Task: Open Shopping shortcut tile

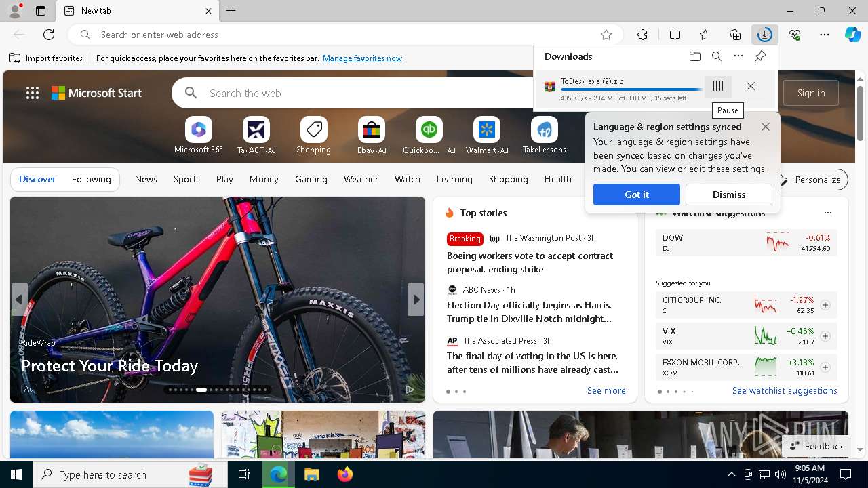Action: [313, 136]
